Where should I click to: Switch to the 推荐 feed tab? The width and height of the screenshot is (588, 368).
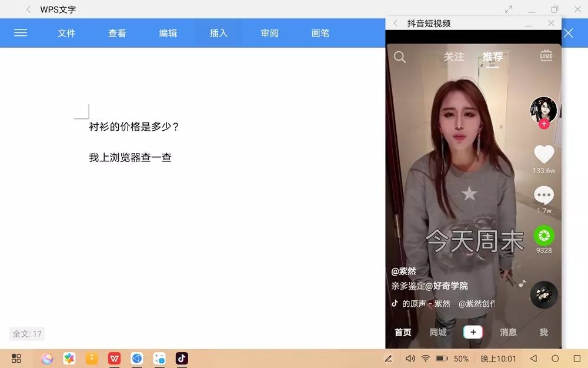[493, 57]
